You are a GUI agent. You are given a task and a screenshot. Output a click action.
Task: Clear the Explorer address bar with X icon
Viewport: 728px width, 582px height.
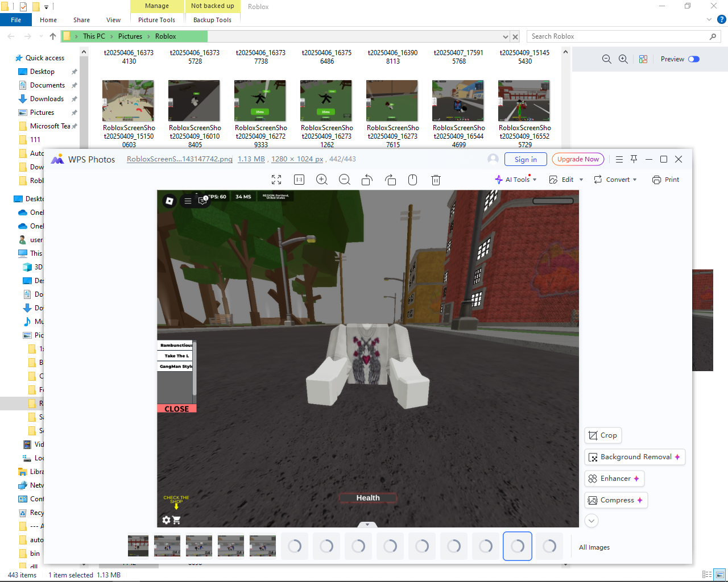pos(515,36)
